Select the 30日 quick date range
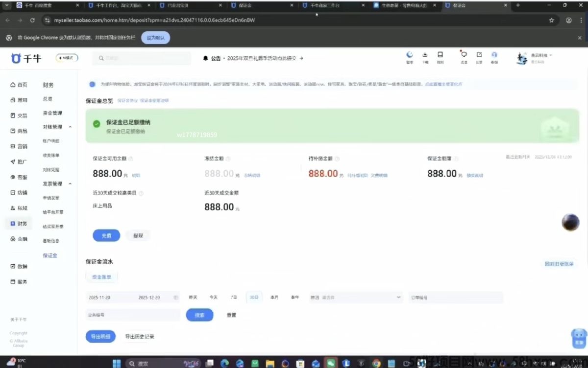The image size is (588, 368). tap(254, 298)
